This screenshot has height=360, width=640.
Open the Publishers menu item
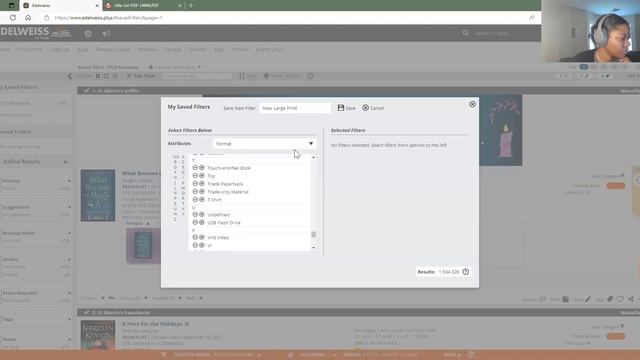point(29,49)
